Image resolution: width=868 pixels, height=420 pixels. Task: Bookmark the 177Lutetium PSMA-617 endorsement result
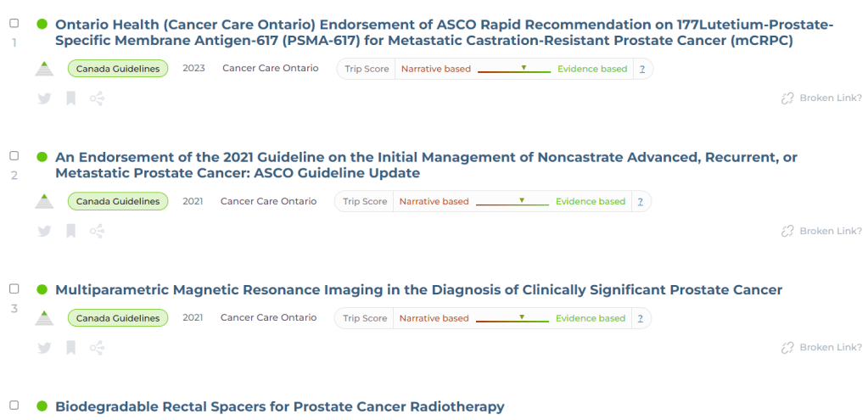(x=71, y=98)
